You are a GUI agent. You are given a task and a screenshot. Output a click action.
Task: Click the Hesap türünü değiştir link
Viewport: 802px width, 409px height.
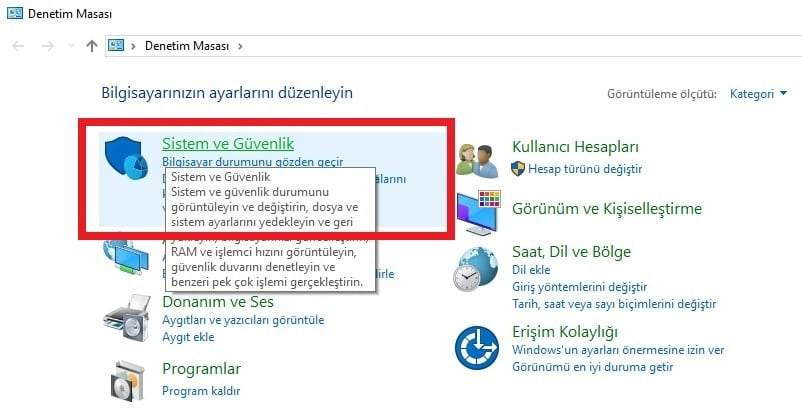tap(585, 169)
